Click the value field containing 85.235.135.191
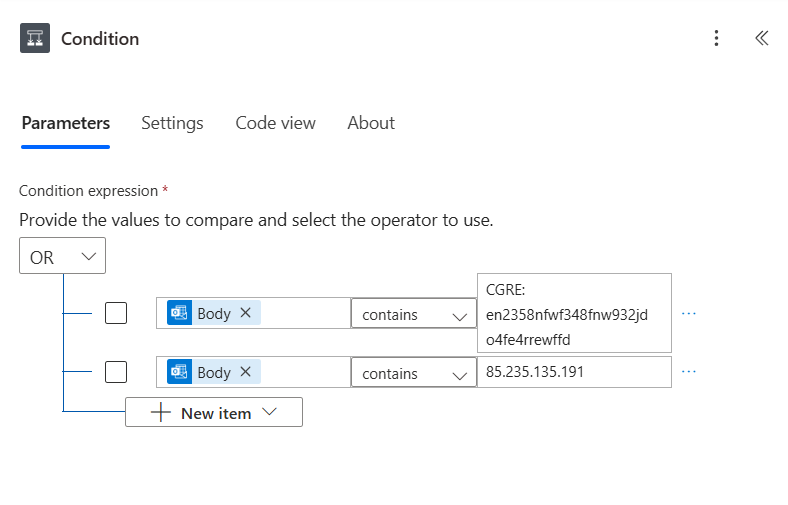The height and width of the screenshot is (505, 788). 574,372
